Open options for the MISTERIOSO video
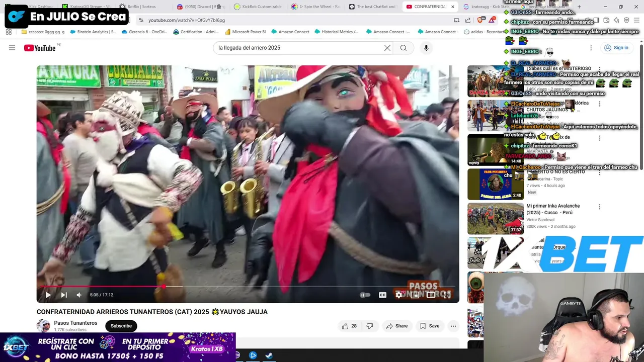 coord(600,69)
